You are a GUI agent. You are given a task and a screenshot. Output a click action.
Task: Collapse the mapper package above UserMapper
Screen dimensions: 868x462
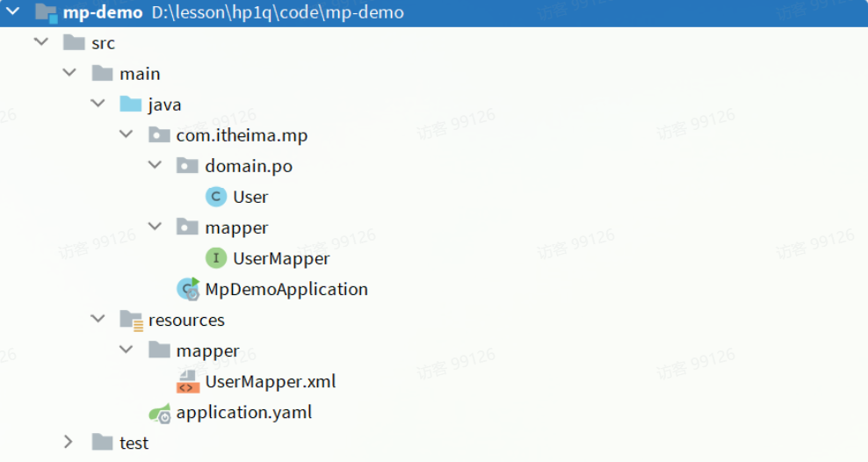[155, 227]
